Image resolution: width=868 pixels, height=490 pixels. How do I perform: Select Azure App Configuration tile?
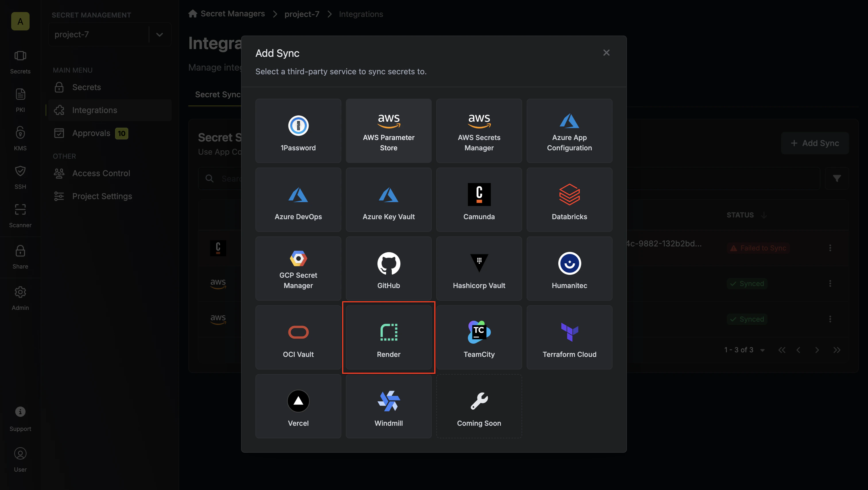tap(569, 131)
